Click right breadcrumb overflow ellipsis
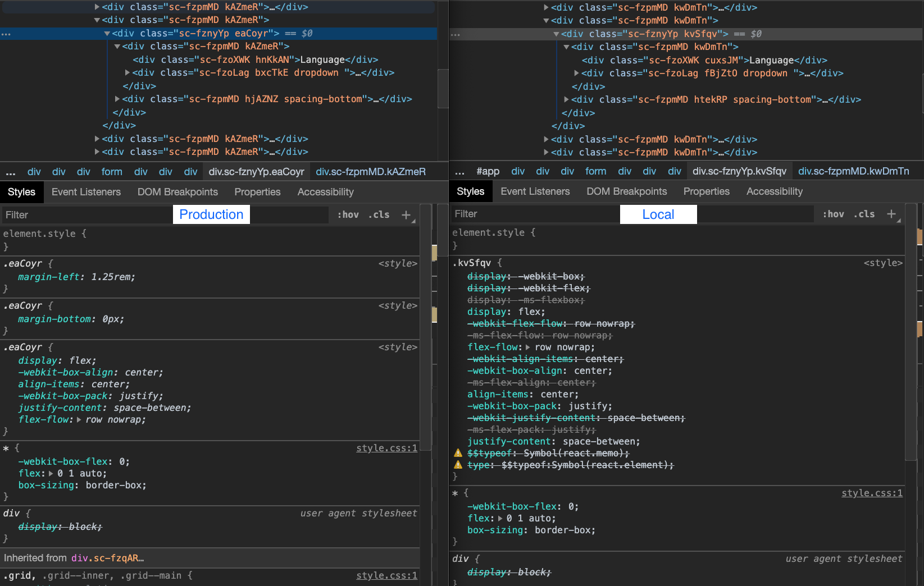This screenshot has width=924, height=586. (459, 172)
